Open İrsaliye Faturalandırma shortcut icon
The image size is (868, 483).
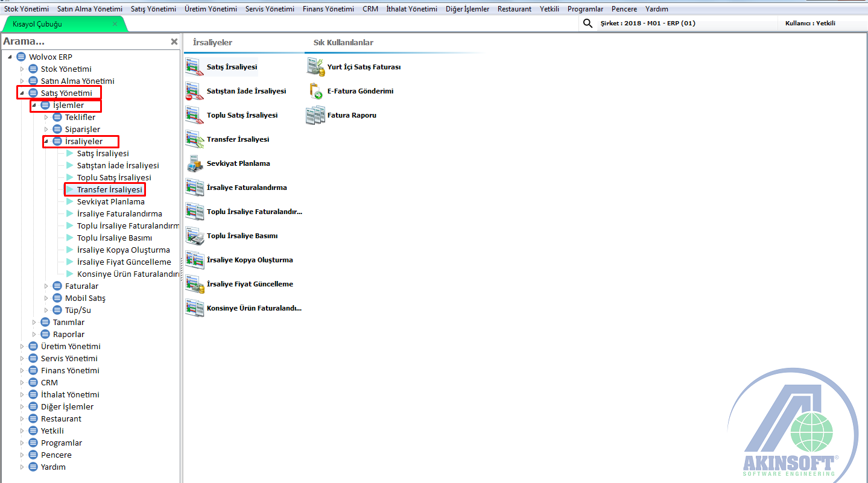click(x=194, y=188)
